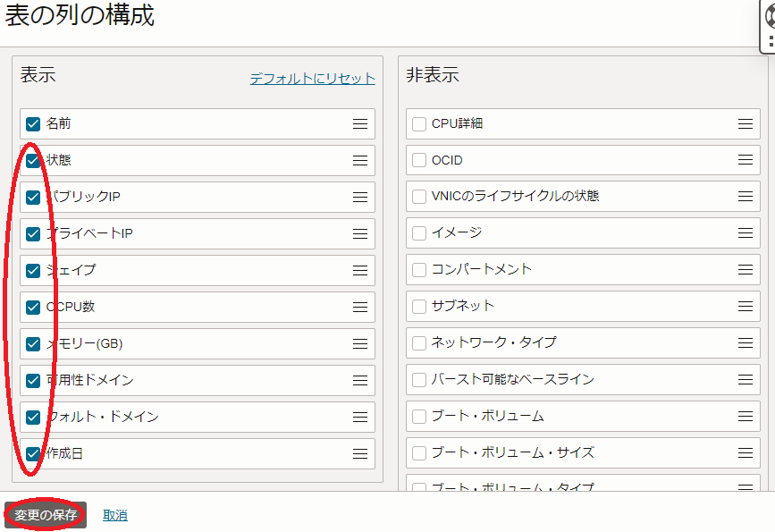Click the drag handle for OCID row
775x532 pixels.
point(746,161)
